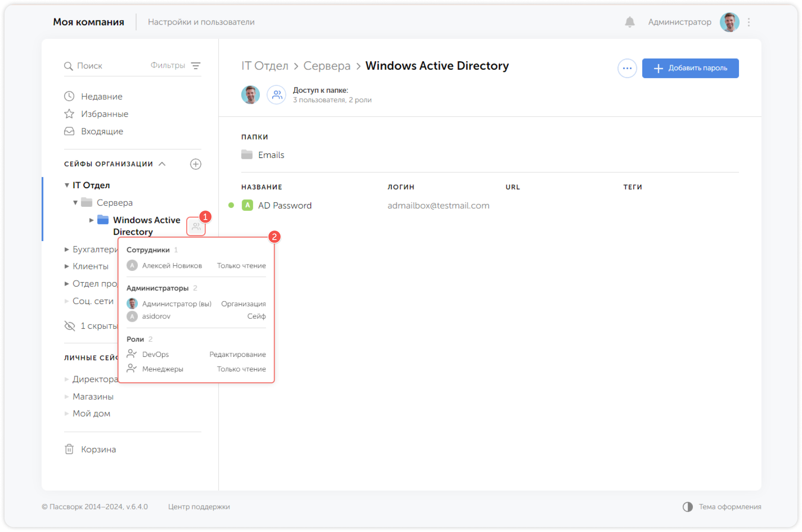This screenshot has height=532, width=802.
Task: Open the Центр поддержки link
Action: tap(199, 507)
